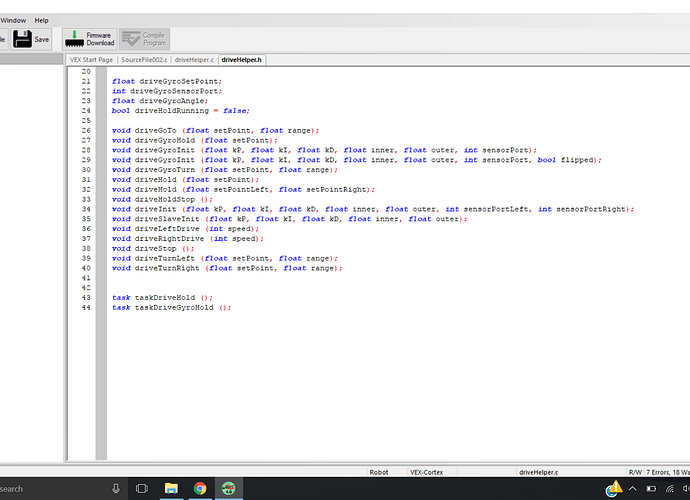Click 'driveLeftDrive' on line 36
The width and height of the screenshot is (690, 500).
[x=167, y=229]
